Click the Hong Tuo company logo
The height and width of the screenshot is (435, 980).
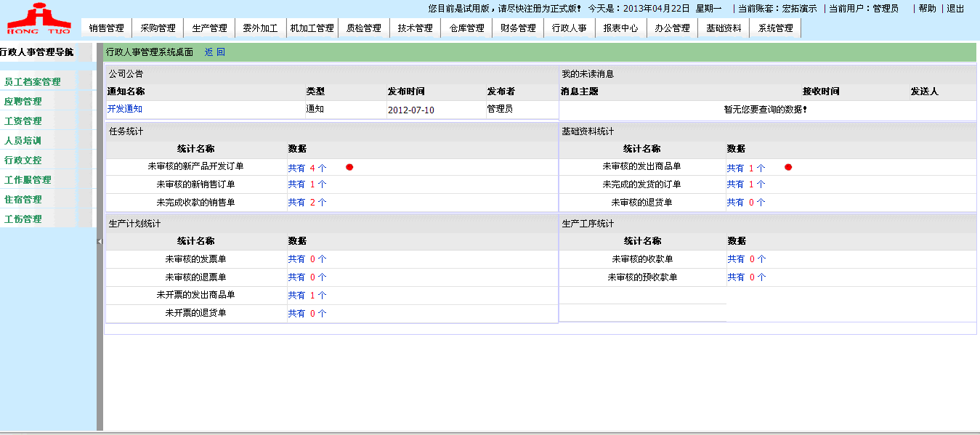pos(39,19)
